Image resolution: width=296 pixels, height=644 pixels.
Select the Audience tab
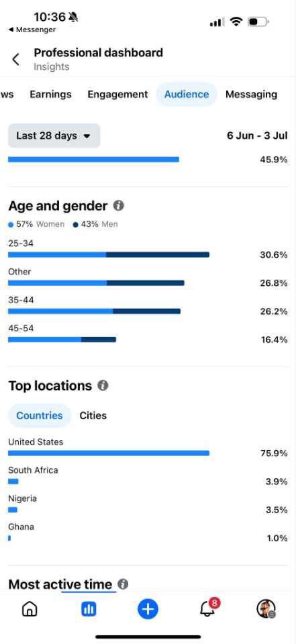tap(187, 94)
